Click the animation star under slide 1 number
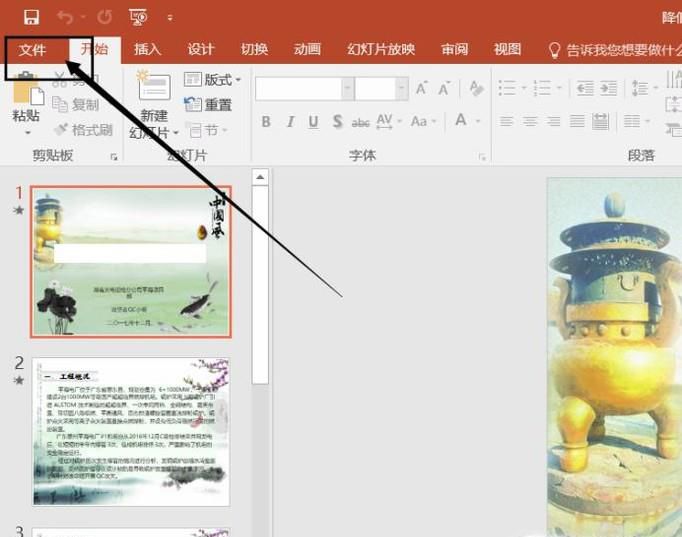Image resolution: width=682 pixels, height=537 pixels. (x=19, y=210)
